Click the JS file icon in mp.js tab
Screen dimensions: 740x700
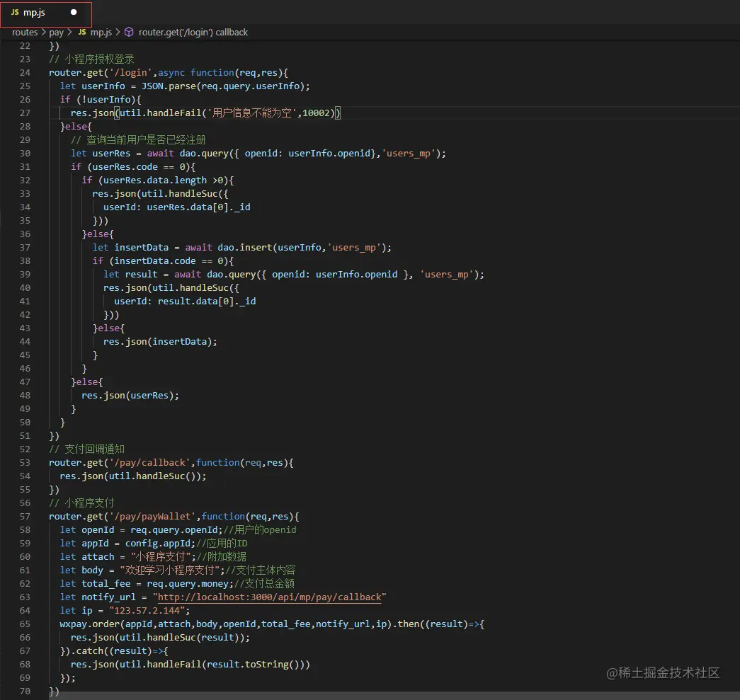point(15,13)
